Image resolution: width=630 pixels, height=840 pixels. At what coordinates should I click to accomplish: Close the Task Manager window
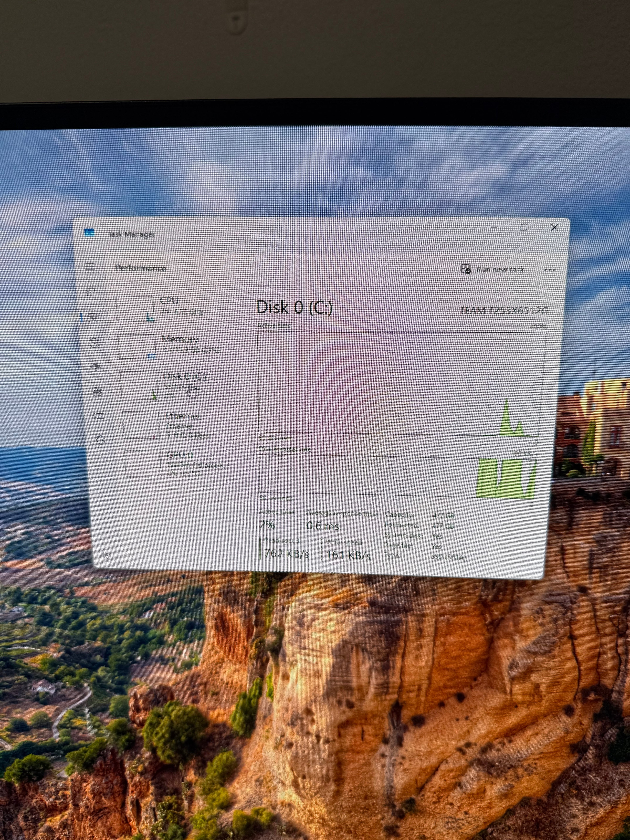coord(554,227)
